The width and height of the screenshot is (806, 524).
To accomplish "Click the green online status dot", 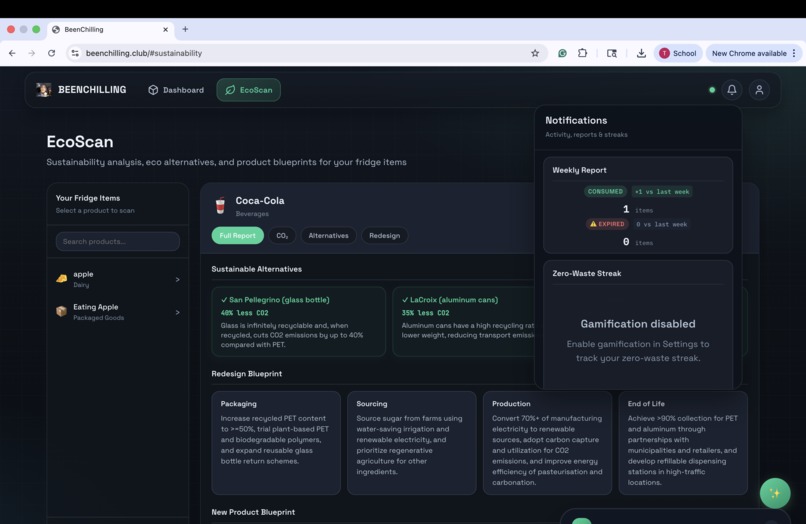I will [x=712, y=90].
